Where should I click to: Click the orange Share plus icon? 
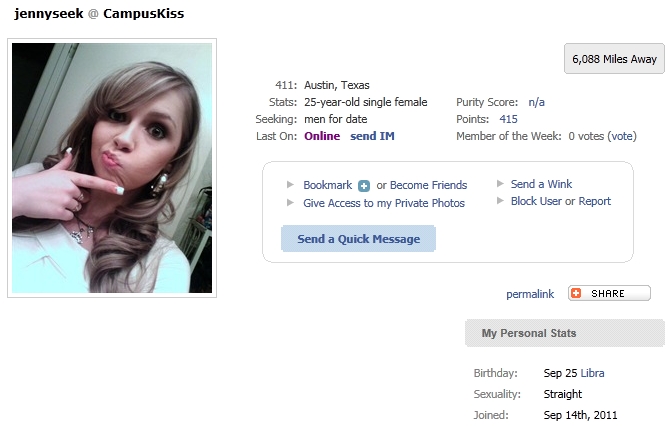pos(576,293)
